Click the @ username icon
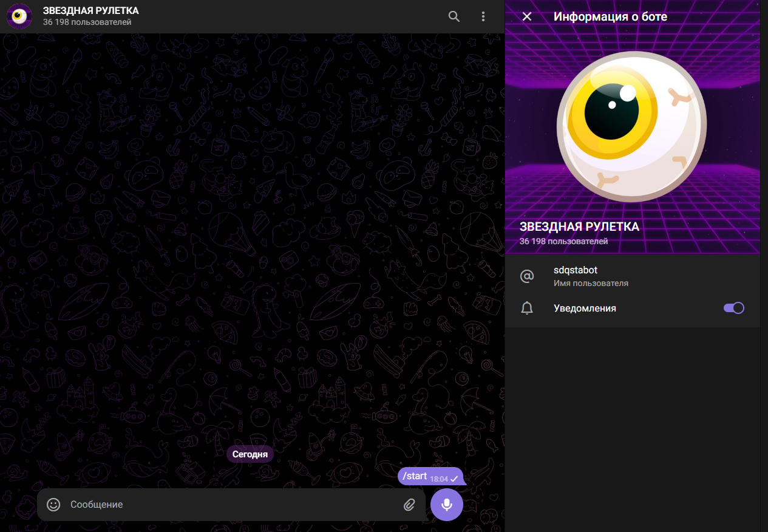 click(527, 276)
